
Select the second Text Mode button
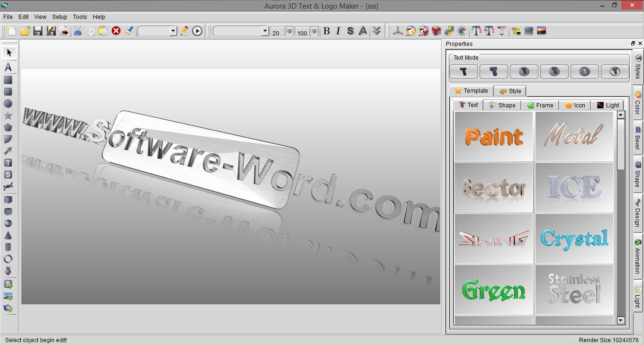[x=494, y=71]
